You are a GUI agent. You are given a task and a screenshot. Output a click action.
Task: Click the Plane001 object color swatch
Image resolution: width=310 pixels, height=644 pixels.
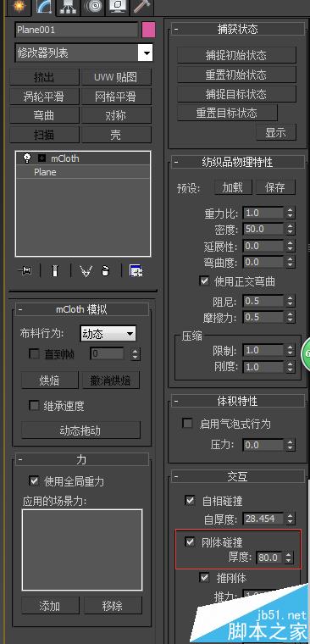coord(148,30)
